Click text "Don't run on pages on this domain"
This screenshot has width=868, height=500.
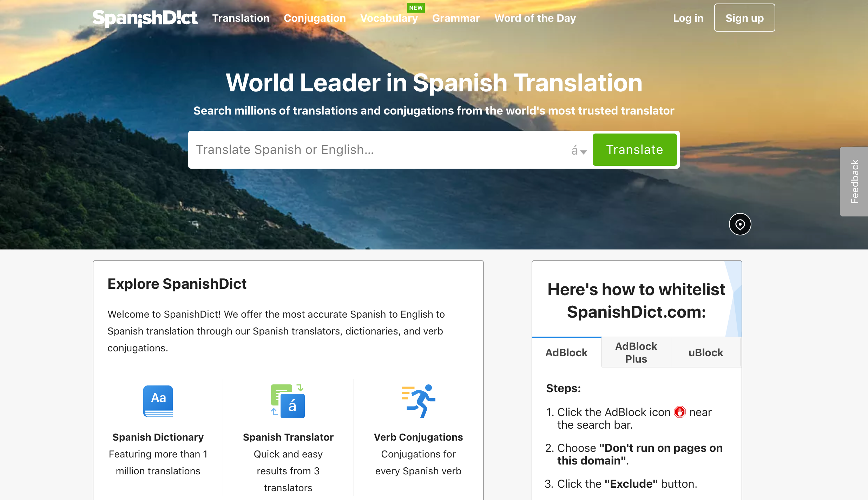(640, 454)
